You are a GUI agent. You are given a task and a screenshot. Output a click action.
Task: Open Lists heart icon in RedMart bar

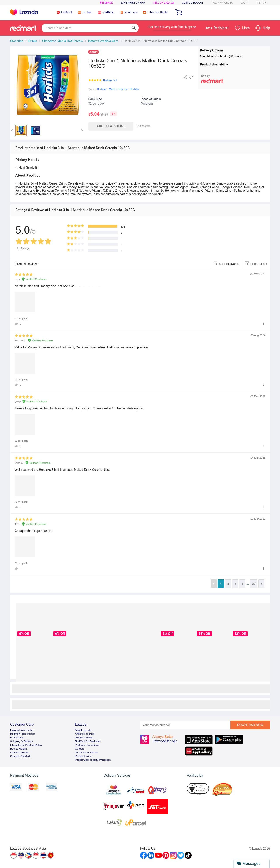(238, 28)
